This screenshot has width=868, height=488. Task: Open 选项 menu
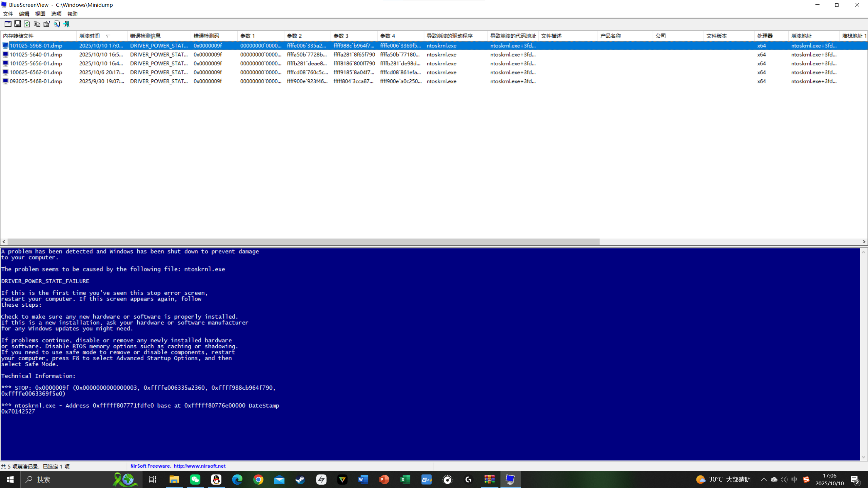56,14
